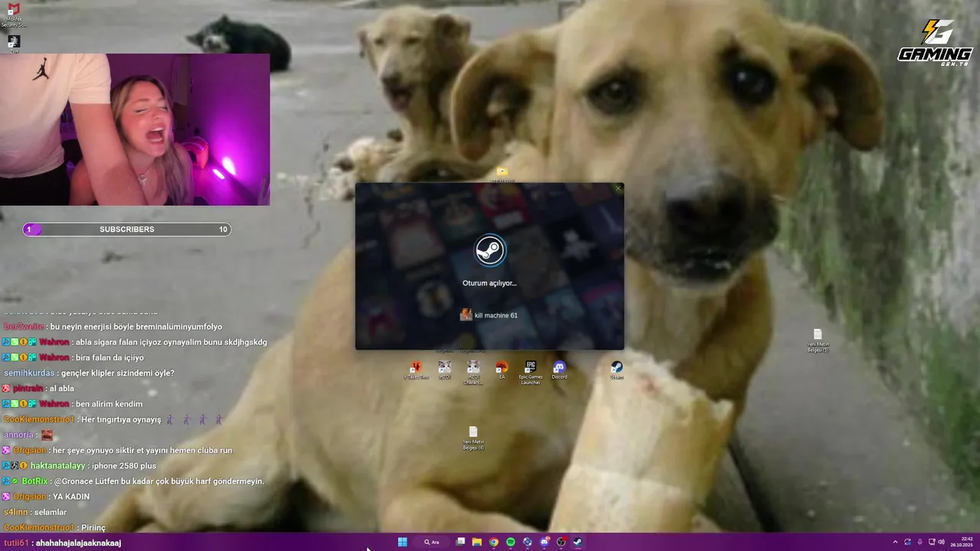Launch the EA app desktop shortcut
Image resolution: width=980 pixels, height=551 pixels.
click(x=501, y=370)
